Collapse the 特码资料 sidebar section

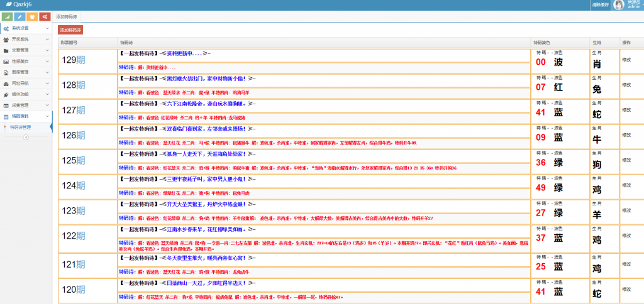[x=25, y=116]
